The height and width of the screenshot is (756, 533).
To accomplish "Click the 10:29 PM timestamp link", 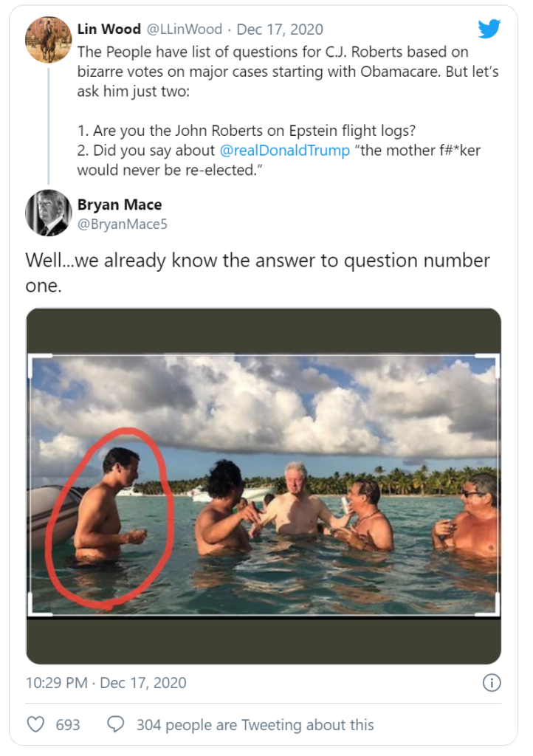I will [x=58, y=682].
